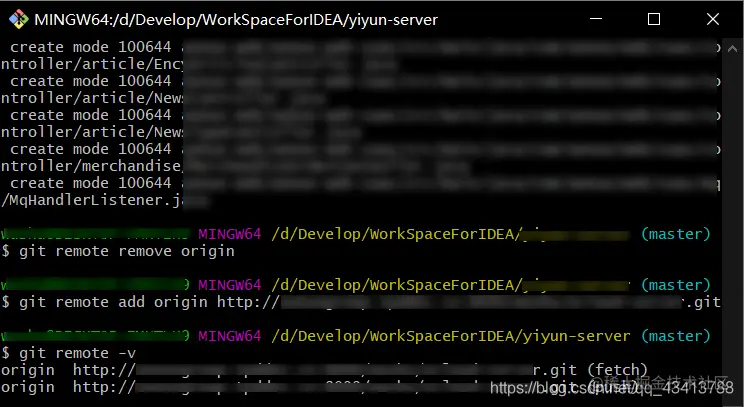Click the Git Bash icon in the title bar

click(19, 19)
